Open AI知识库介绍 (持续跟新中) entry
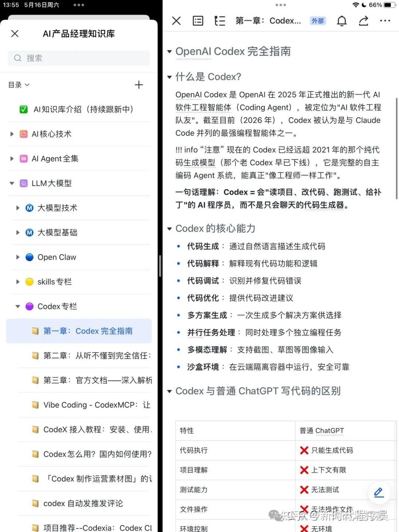Screen dimensions: 399x532 click(x=79, y=109)
